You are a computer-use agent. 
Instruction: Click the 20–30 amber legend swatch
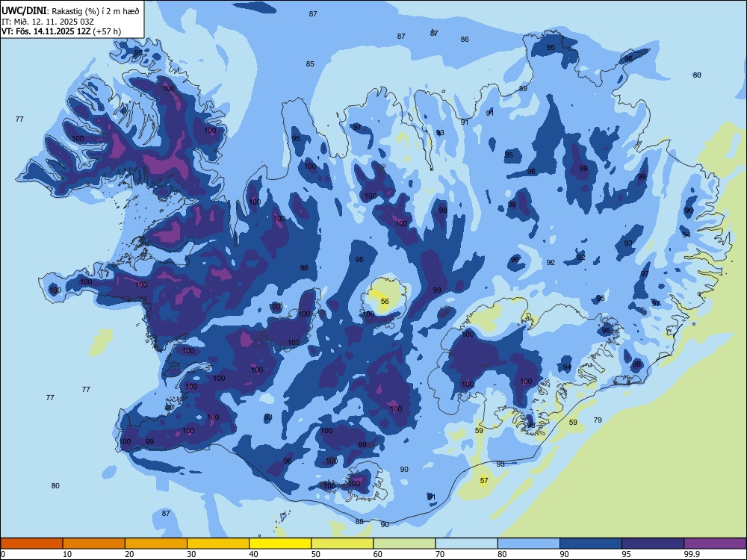156,544
